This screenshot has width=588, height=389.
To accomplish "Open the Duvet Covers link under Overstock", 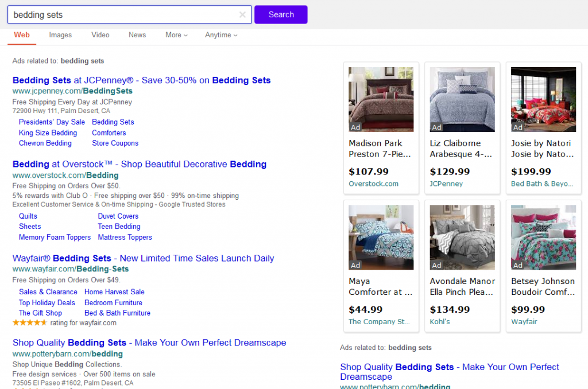I will (118, 216).
